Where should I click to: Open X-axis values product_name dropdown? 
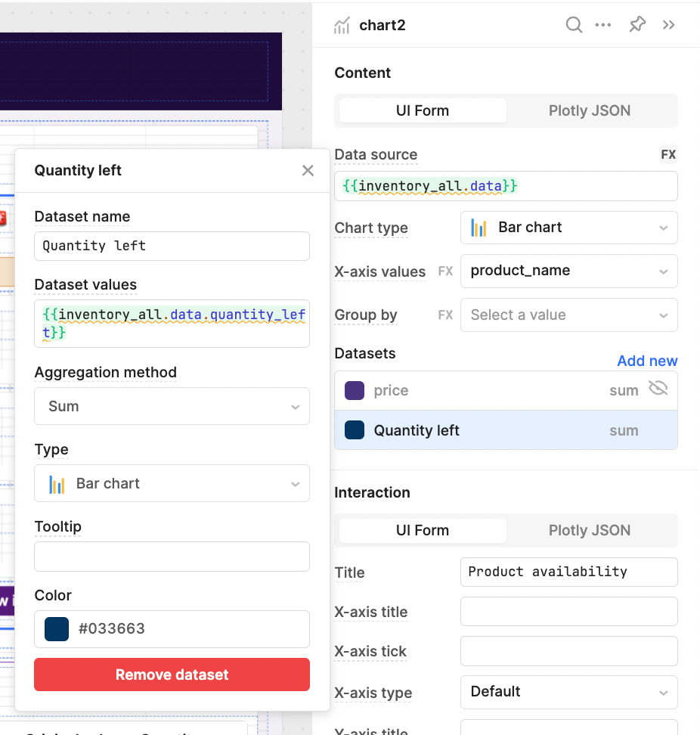pyautogui.click(x=568, y=271)
